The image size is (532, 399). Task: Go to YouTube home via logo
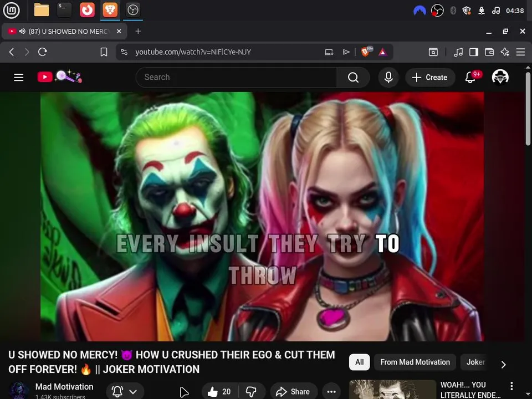click(x=59, y=76)
